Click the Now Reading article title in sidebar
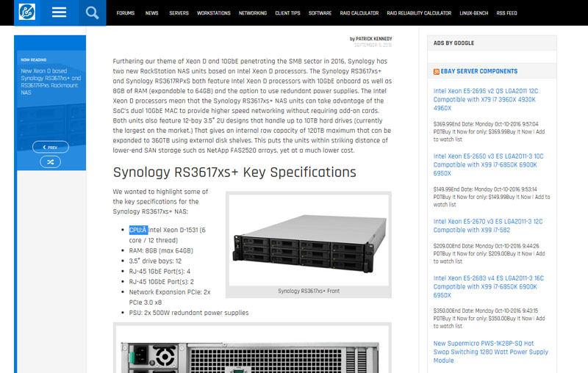The width and height of the screenshot is (588, 373). pos(51,82)
